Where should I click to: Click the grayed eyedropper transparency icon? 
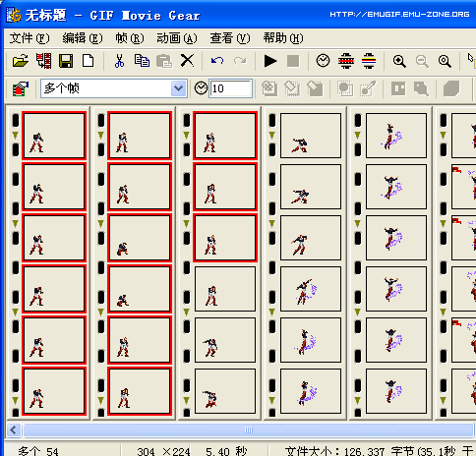pyautogui.click(x=368, y=88)
